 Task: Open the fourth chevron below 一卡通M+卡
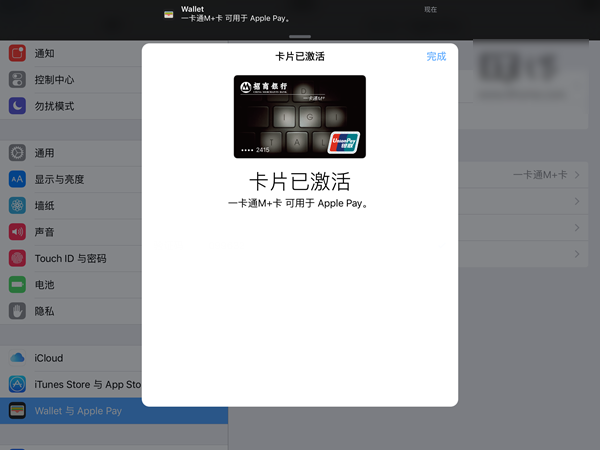tap(577, 254)
